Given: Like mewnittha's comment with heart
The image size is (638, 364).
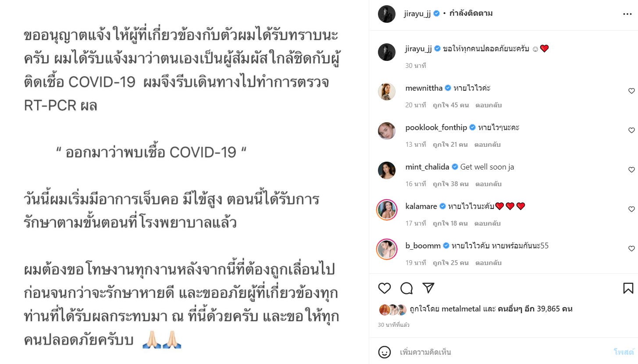Looking at the screenshot, I should (x=631, y=91).
